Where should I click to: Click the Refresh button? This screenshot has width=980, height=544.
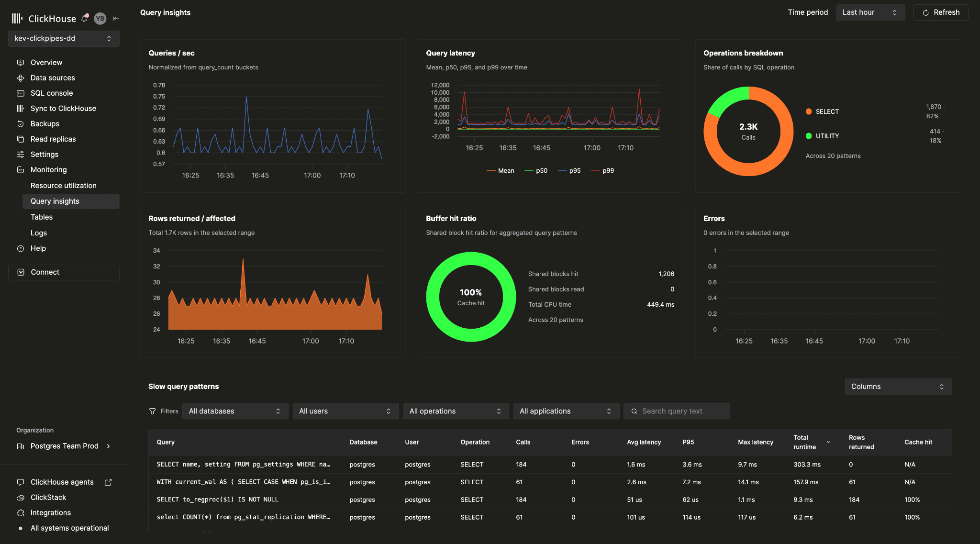click(941, 12)
